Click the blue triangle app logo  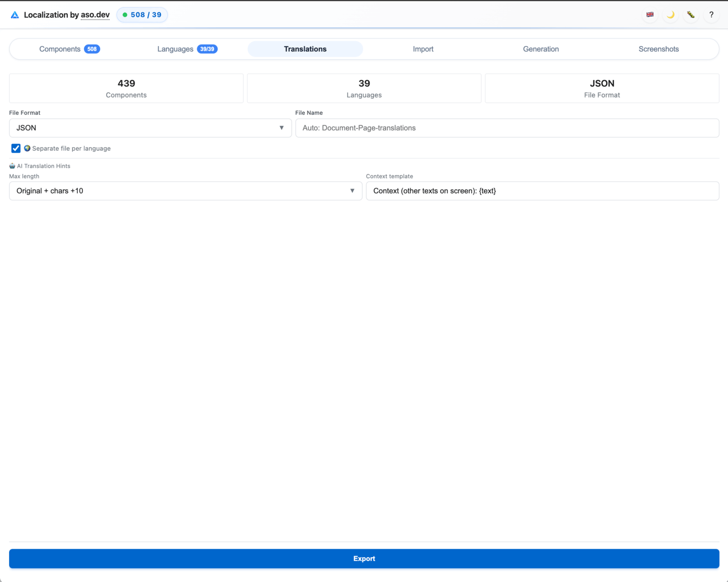point(15,15)
